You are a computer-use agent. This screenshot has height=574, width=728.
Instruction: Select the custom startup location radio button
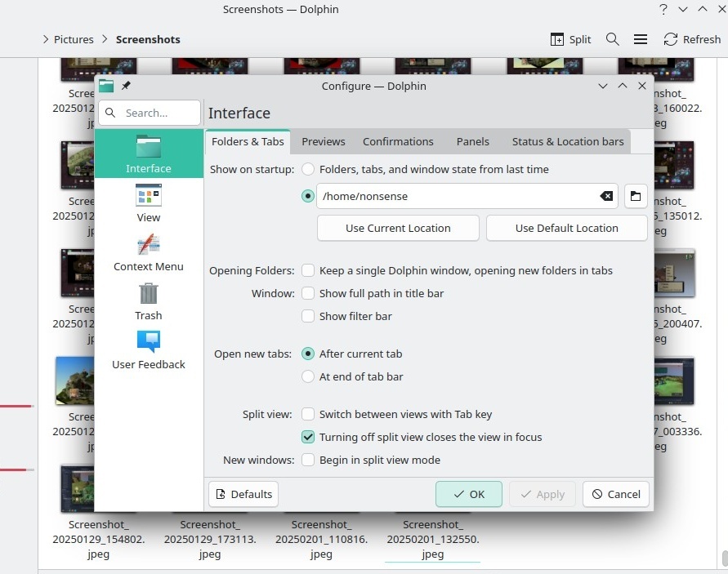(308, 196)
